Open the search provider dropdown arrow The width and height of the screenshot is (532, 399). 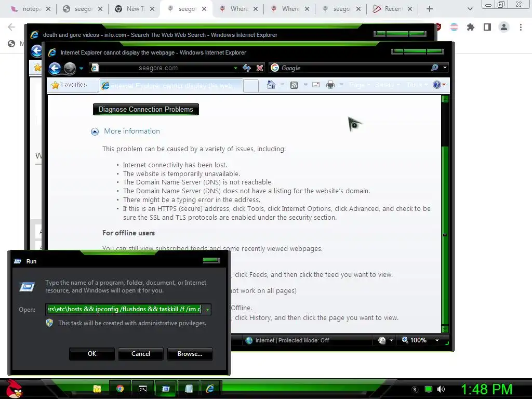coord(445,68)
